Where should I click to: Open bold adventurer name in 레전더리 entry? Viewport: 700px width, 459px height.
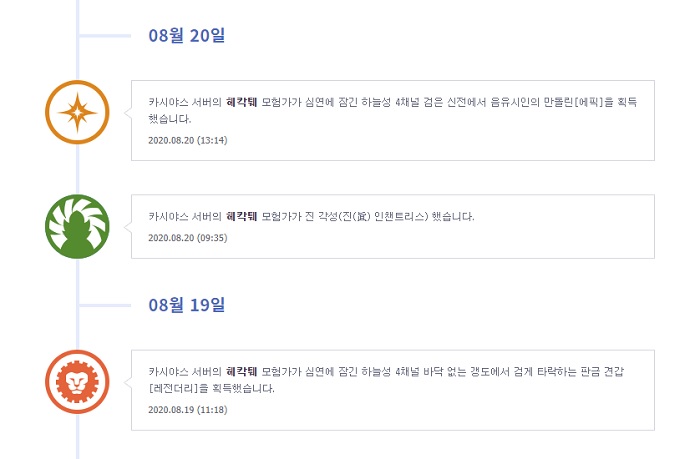pyautogui.click(x=242, y=371)
